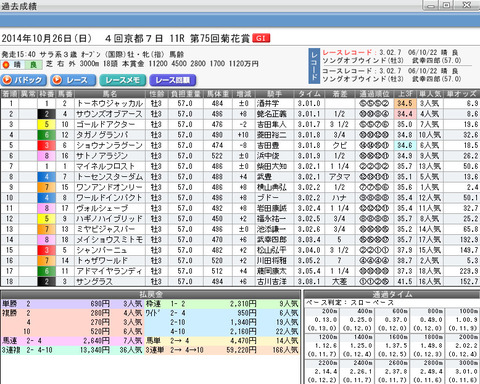480x384 pixels.
Task: Click jockey 蛯名正義
Action: pyautogui.click(x=272, y=114)
